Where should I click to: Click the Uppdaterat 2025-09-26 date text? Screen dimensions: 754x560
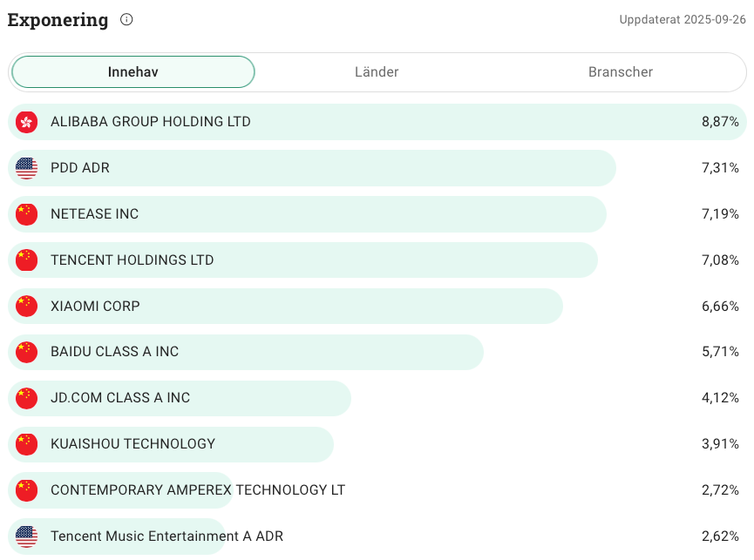point(683,20)
